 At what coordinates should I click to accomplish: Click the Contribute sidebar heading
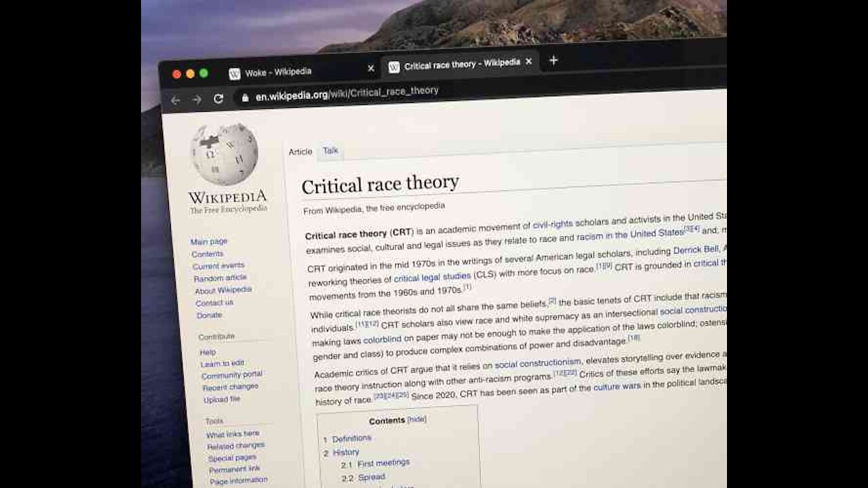pos(216,337)
